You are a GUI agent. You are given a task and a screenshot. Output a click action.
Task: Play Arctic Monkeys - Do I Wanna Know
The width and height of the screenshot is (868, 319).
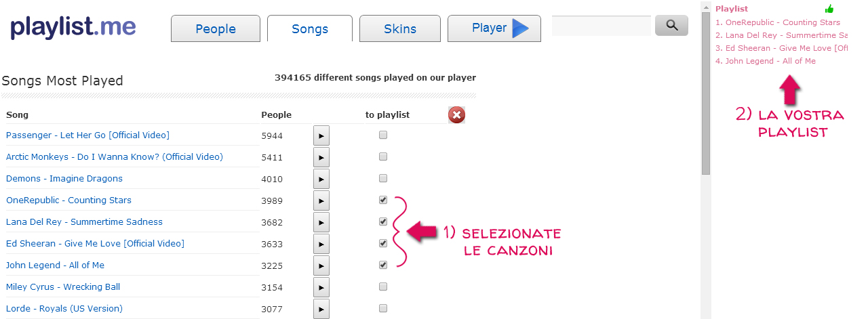click(x=321, y=157)
